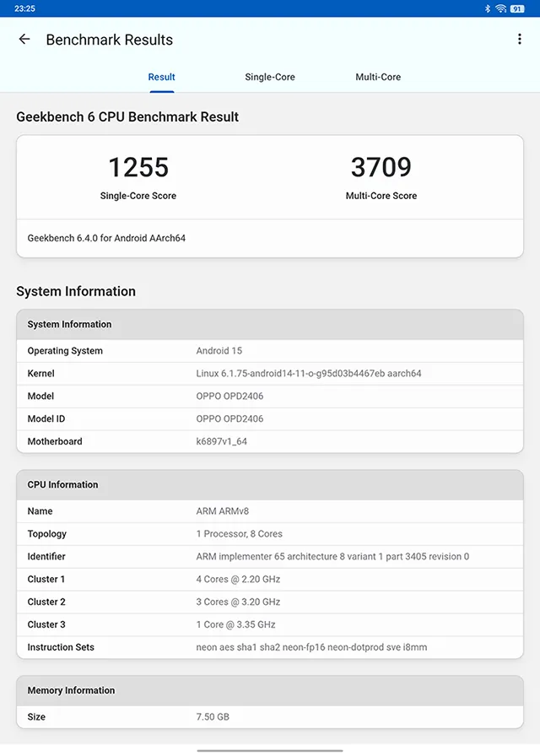Viewport: 540px width, 756px height.
Task: Select the Android 15 operating system value
Action: pos(219,351)
